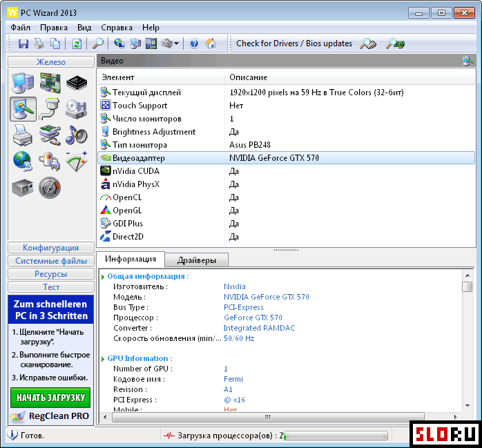Screen dimensions: 482x448
Task: Open the Правка menu
Action: pos(54,28)
